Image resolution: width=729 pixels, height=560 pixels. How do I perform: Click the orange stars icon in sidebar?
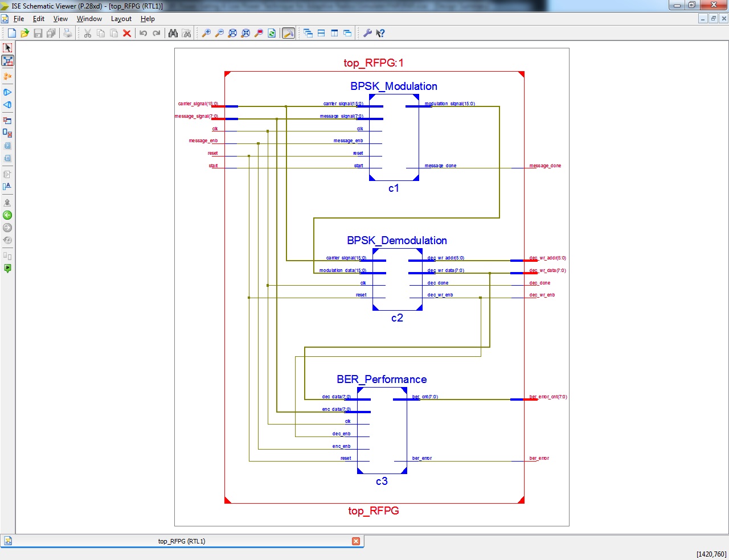(x=7, y=76)
